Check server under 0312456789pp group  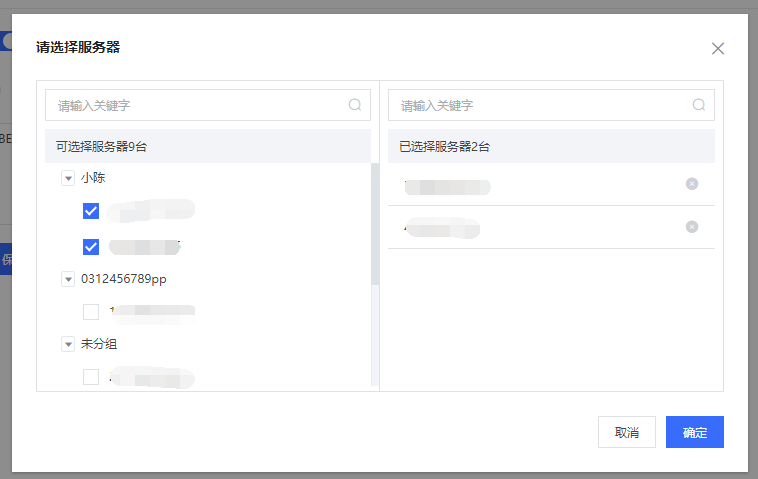click(x=91, y=312)
